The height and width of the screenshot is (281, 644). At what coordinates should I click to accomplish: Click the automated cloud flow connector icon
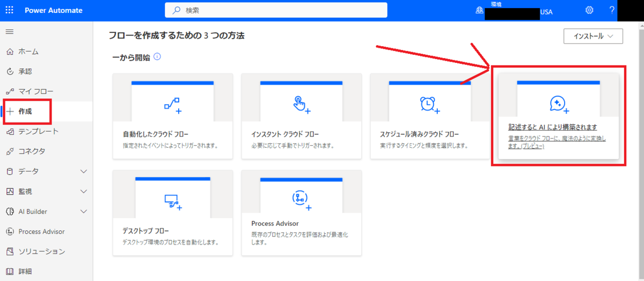click(x=173, y=104)
